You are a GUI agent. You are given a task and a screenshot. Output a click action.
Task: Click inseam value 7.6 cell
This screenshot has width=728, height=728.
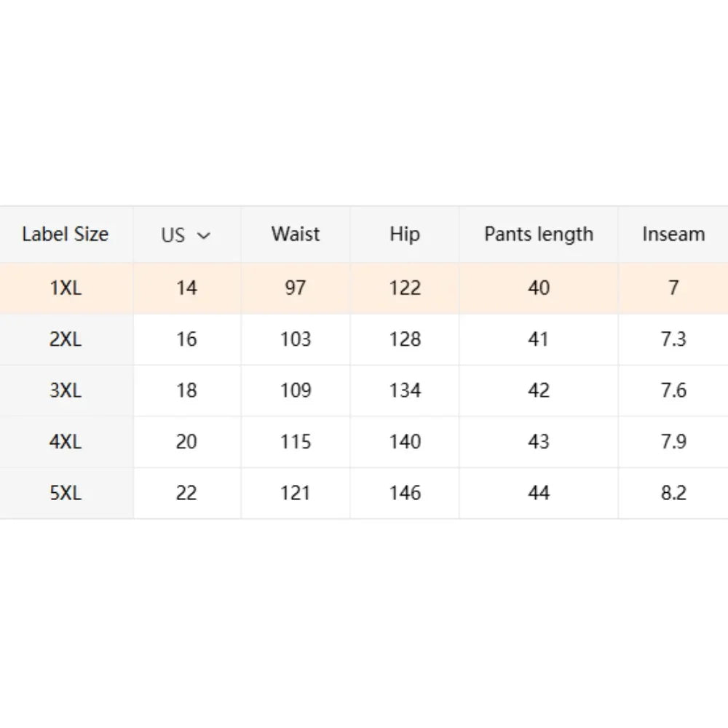click(x=673, y=390)
